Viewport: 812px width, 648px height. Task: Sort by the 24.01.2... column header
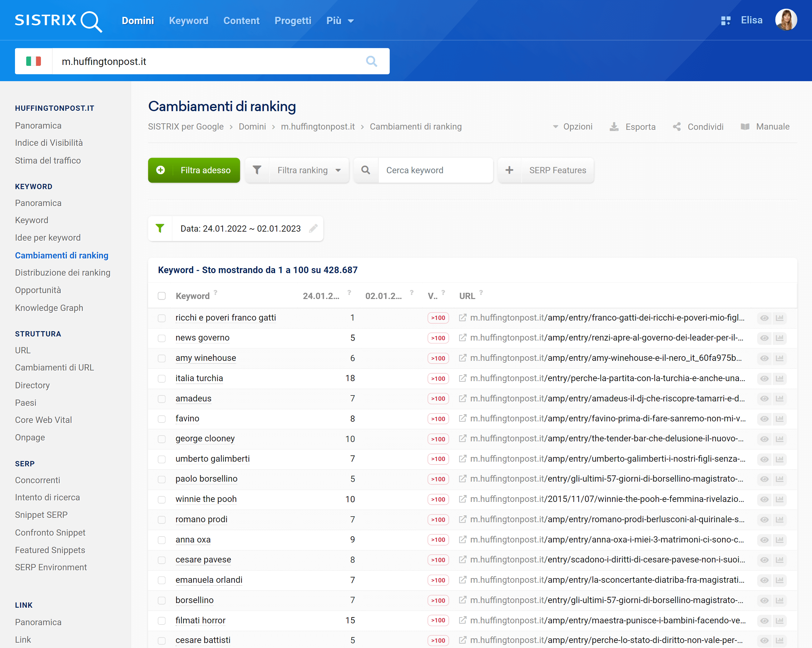(321, 296)
